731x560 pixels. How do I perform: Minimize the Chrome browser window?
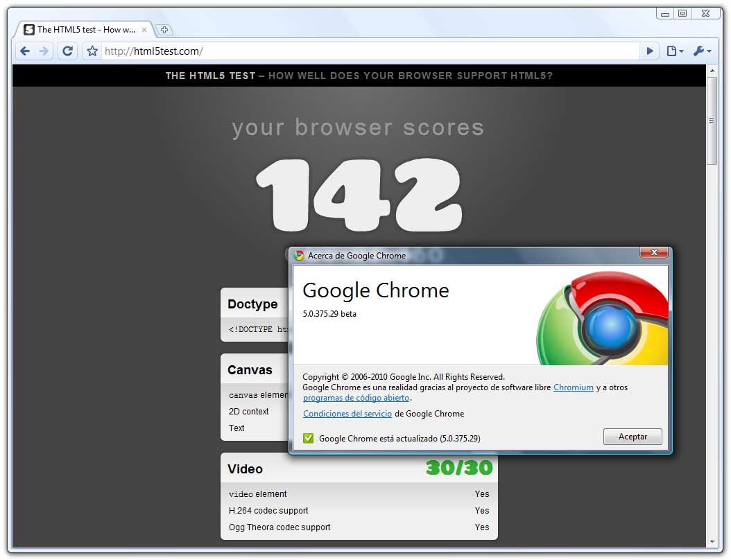pos(665,13)
